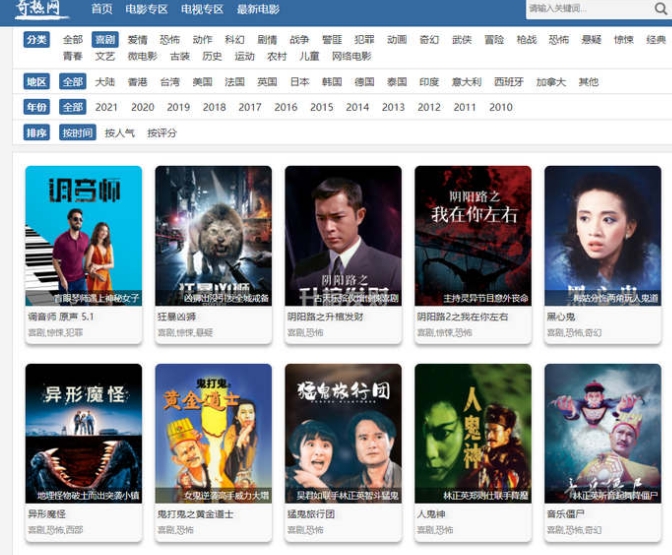Open the 异形魔怪 movie poster
This screenshot has width=672, height=555.
pos(84,433)
